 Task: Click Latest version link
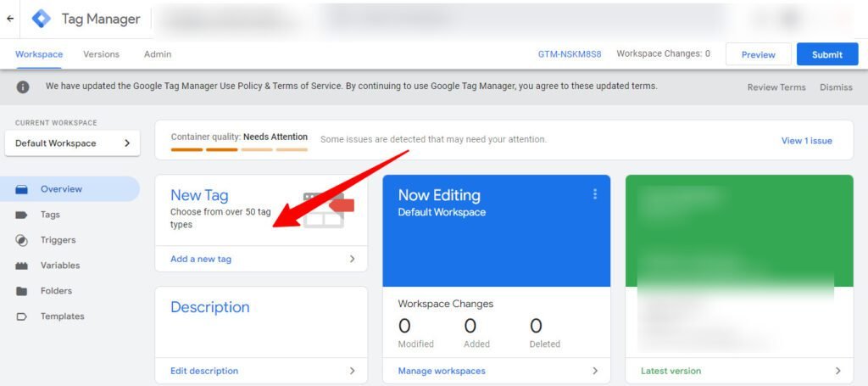671,371
